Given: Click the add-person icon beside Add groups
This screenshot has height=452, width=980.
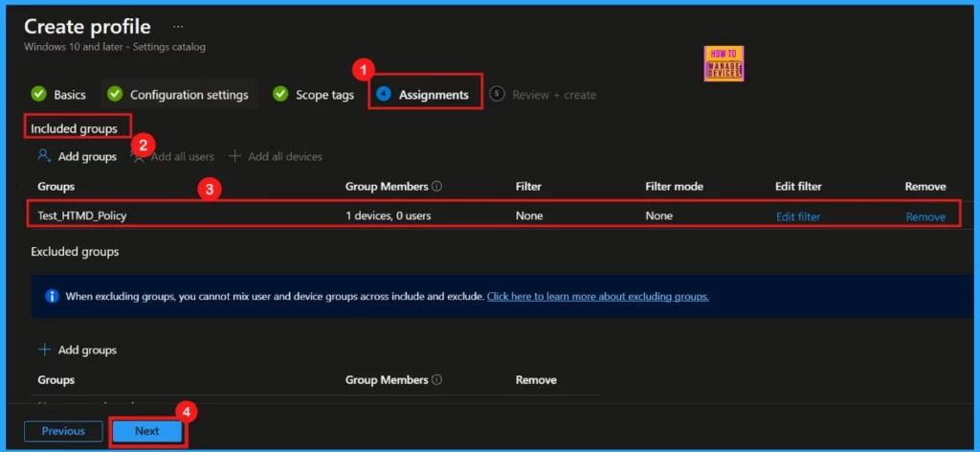Looking at the screenshot, I should [44, 156].
